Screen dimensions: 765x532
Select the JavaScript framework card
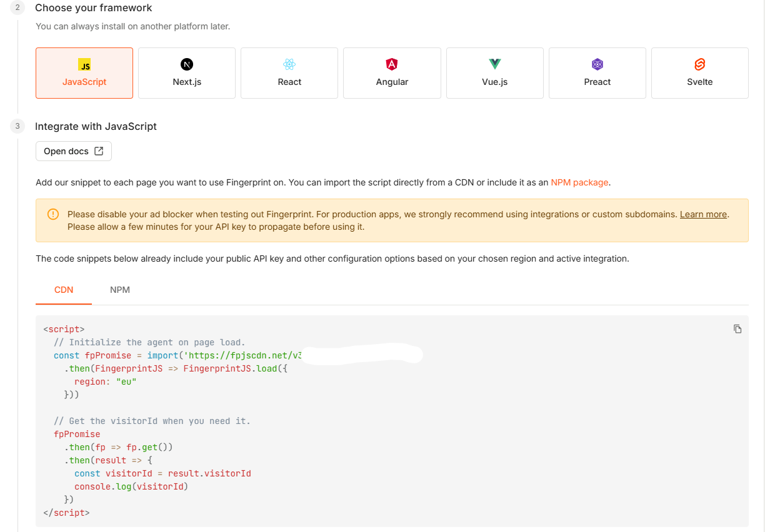click(x=84, y=73)
